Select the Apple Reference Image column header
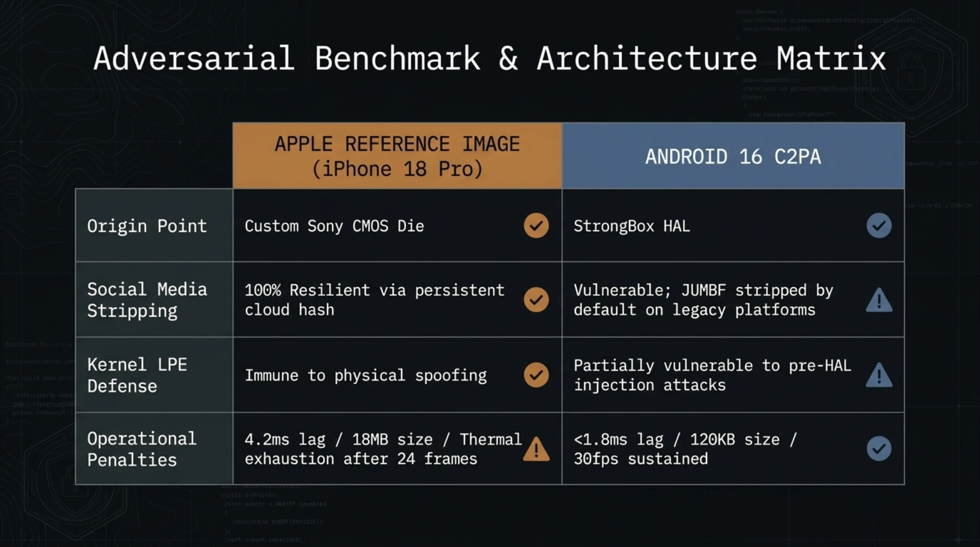 pos(397,156)
